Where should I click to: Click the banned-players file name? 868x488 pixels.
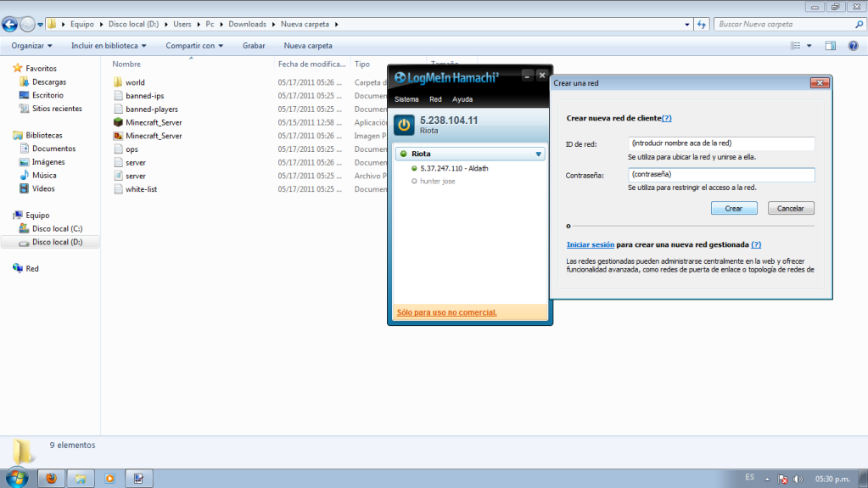click(x=152, y=109)
